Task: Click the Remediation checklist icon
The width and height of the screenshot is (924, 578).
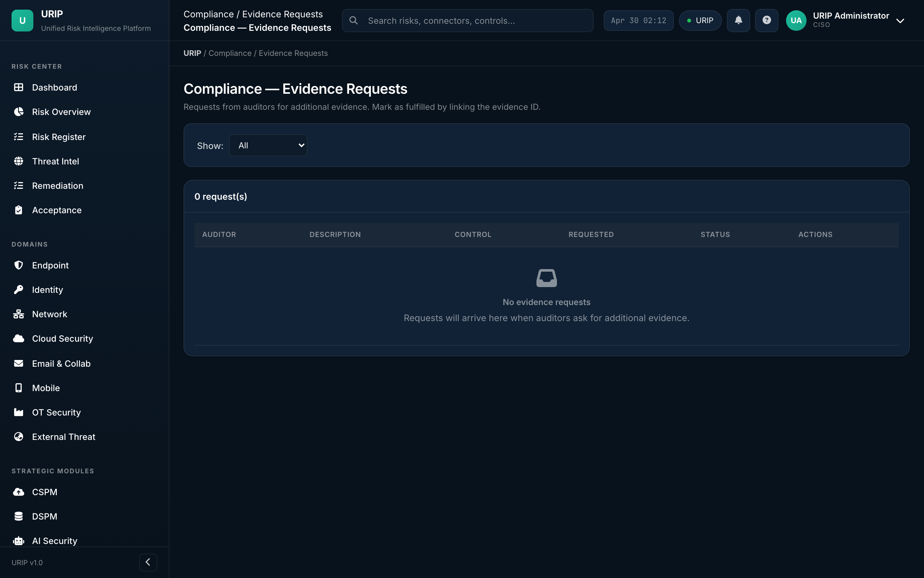Action: point(18,186)
